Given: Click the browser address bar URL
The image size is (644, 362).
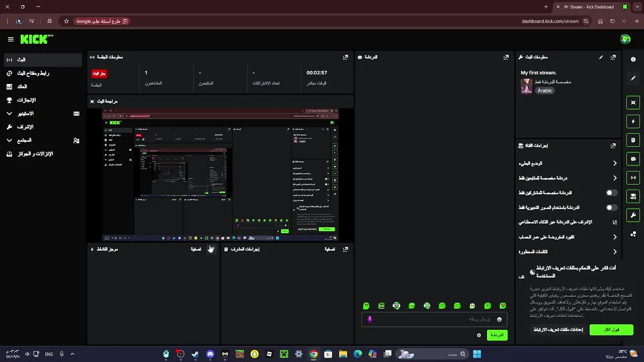Looking at the screenshot, I should click(x=550, y=21).
